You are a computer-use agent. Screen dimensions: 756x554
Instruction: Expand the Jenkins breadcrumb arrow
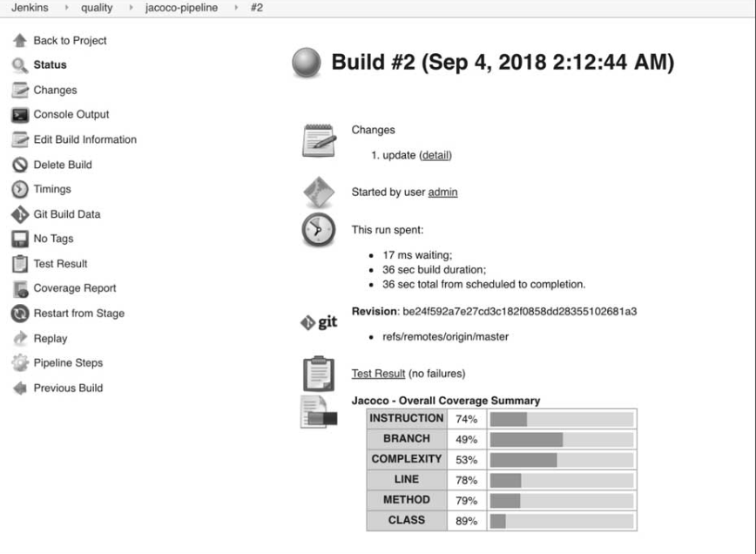tap(67, 8)
